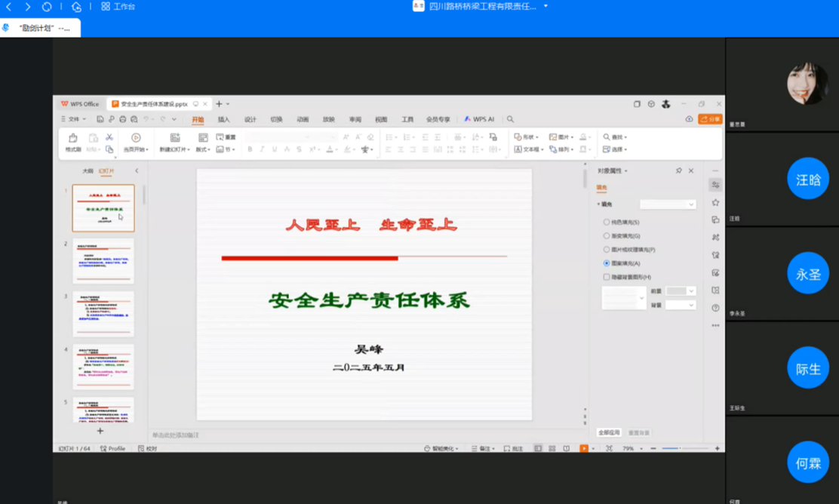This screenshot has height=504, width=839.
Task: Expand the 前景 foreground color dropdown
Action: 691,291
